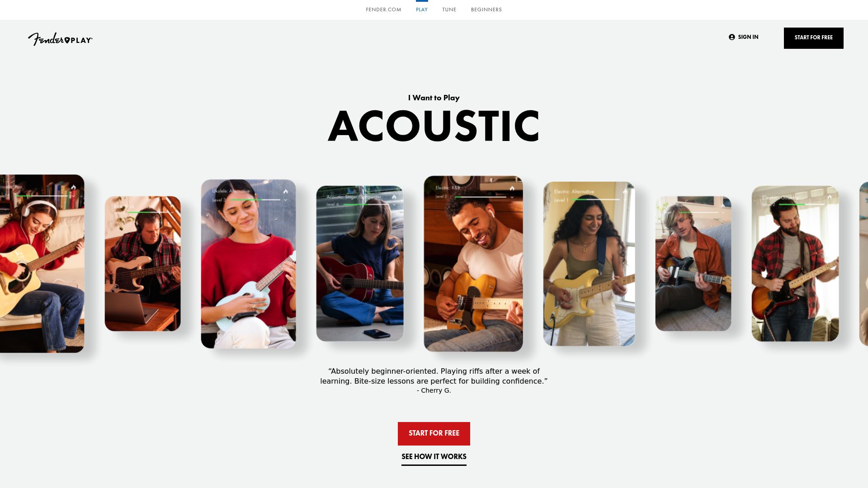Click flame icon on Acoustic: Singer/Songwriter card
This screenshot has height=488, width=868.
click(x=394, y=197)
